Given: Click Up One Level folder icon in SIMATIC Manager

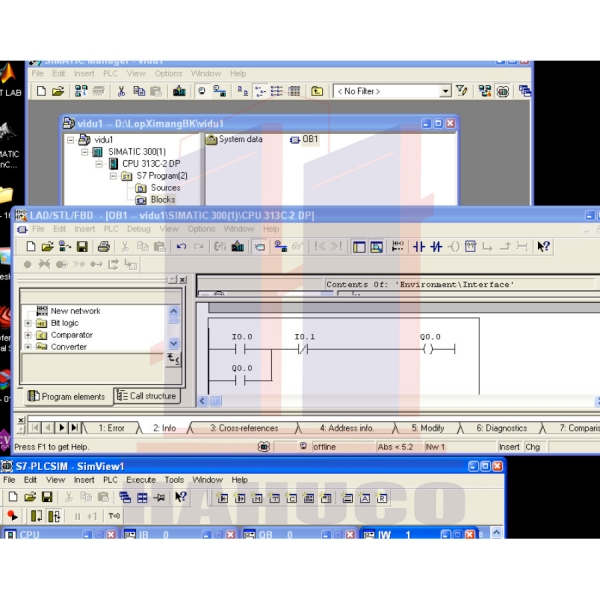Looking at the screenshot, I should [317, 91].
